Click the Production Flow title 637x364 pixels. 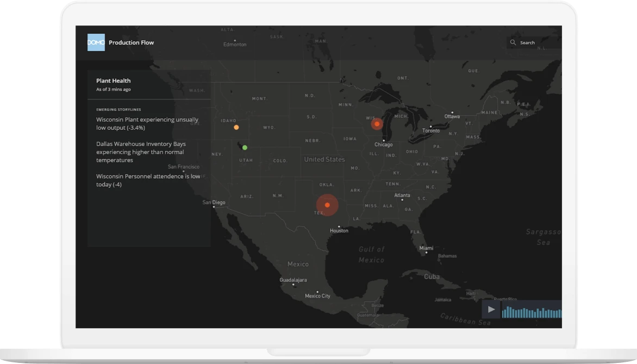click(131, 42)
